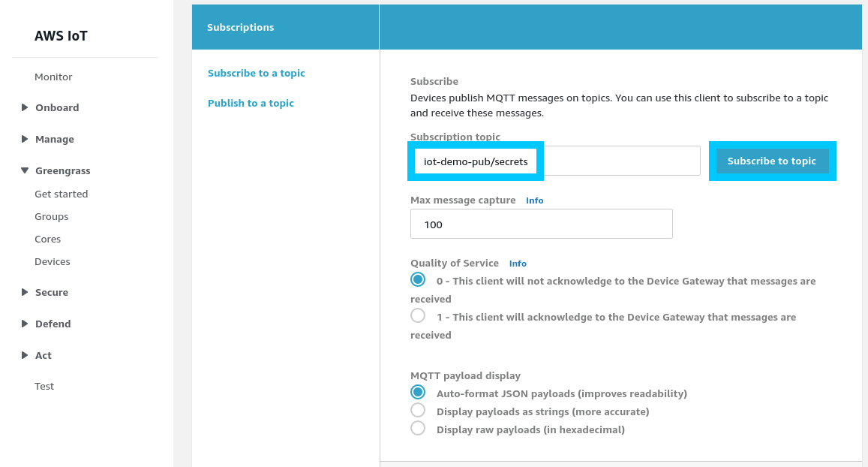Go to Monitor in the sidebar
The height and width of the screenshot is (467, 868).
point(53,77)
